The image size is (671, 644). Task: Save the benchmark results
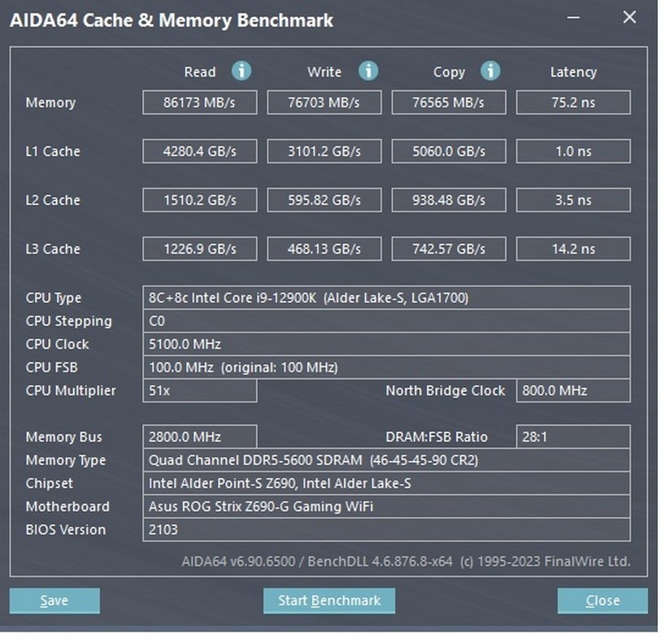click(x=54, y=601)
